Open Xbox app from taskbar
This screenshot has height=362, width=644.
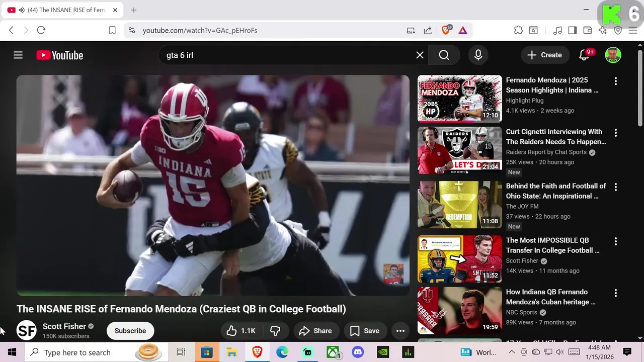point(333,352)
